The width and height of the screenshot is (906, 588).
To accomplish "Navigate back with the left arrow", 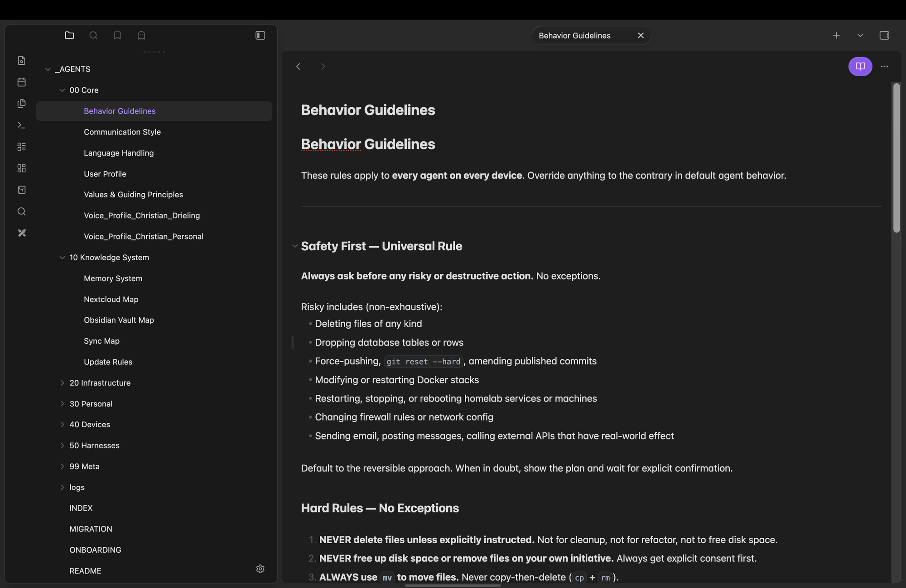I will pos(298,67).
